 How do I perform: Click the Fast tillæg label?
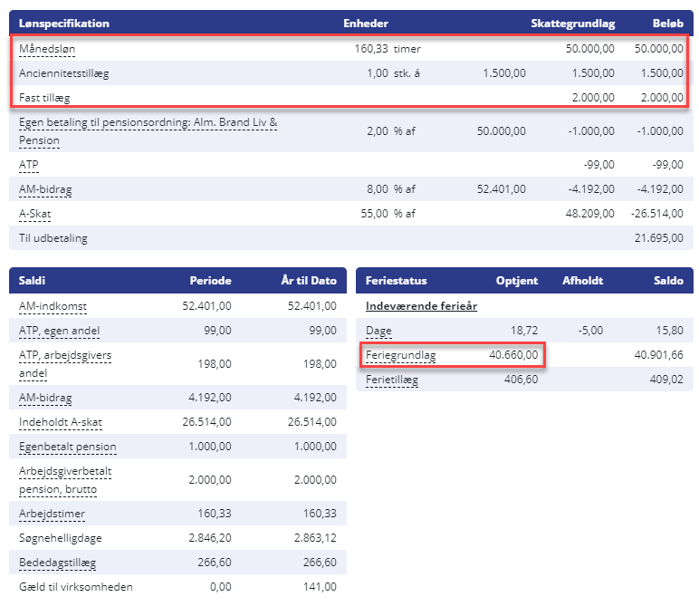[x=44, y=98]
